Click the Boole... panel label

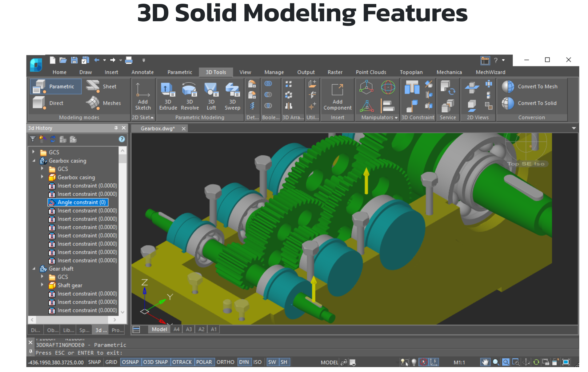coord(271,118)
